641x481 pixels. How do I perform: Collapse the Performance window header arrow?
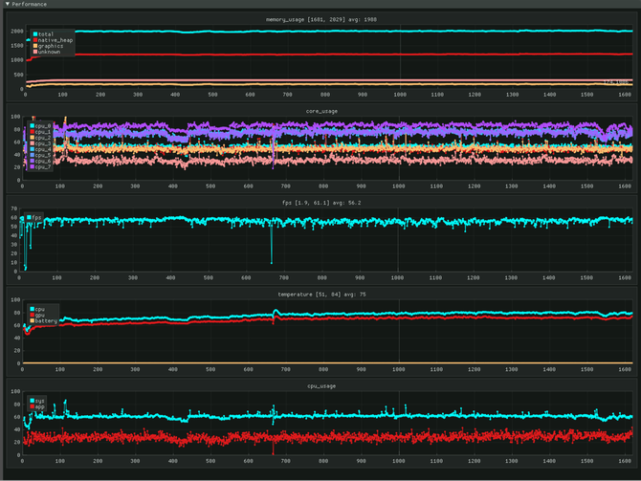6,4
